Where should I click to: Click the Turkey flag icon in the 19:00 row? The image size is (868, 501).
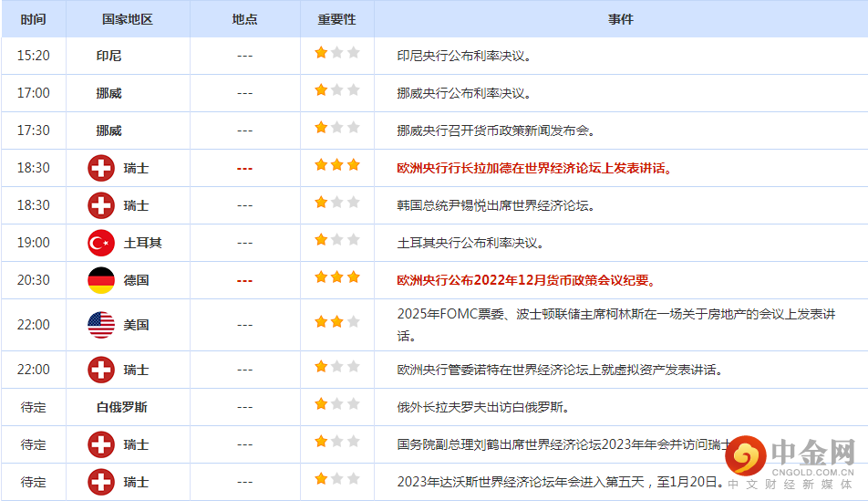point(100,243)
